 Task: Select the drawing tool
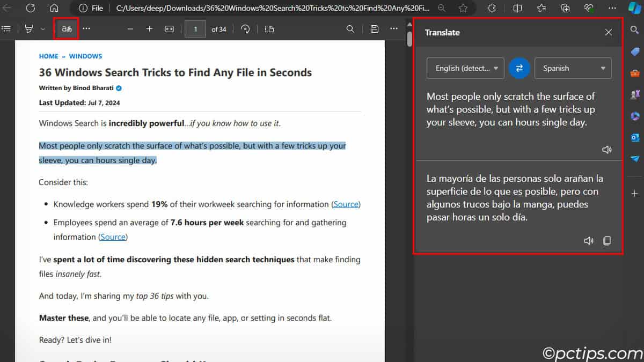30,29
